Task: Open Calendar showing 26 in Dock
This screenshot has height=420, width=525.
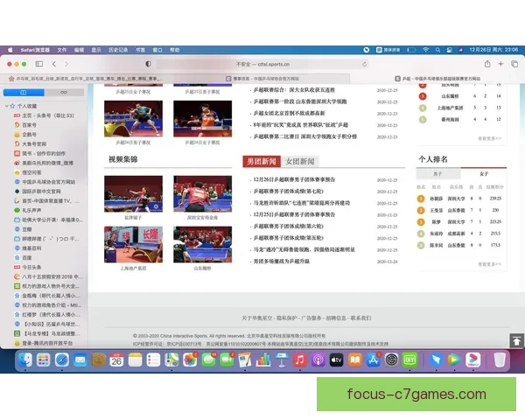Action: tap(116, 360)
